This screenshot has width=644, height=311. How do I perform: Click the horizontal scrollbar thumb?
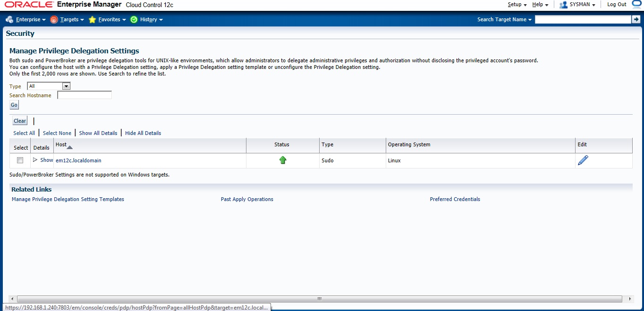click(319, 299)
